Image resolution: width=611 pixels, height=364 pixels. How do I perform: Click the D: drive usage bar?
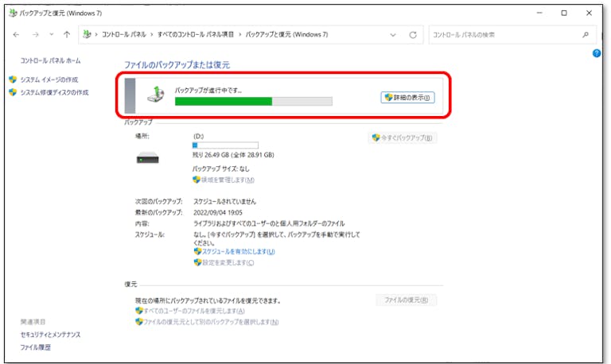225,145
